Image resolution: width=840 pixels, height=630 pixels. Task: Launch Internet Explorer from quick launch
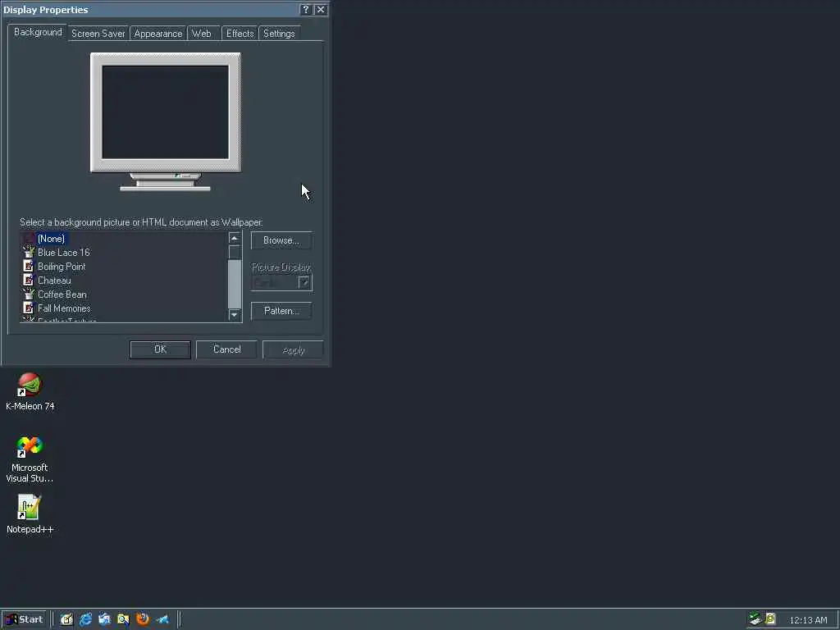click(x=85, y=619)
